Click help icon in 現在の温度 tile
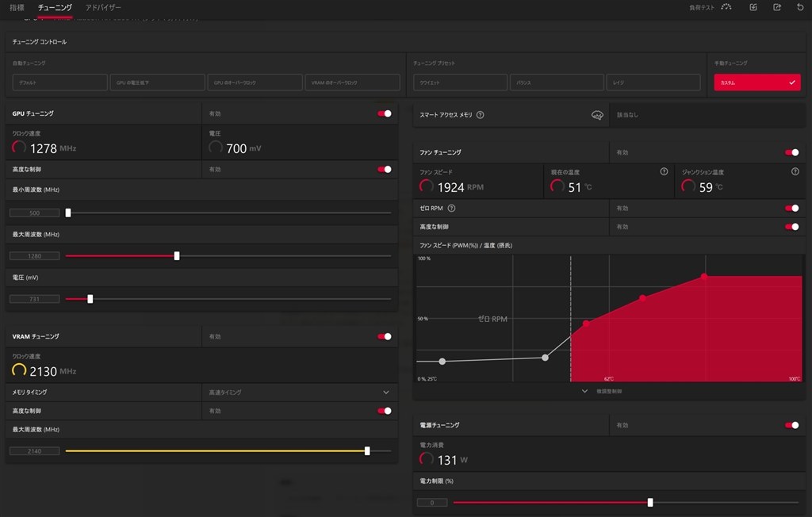The image size is (812, 517). (x=664, y=171)
